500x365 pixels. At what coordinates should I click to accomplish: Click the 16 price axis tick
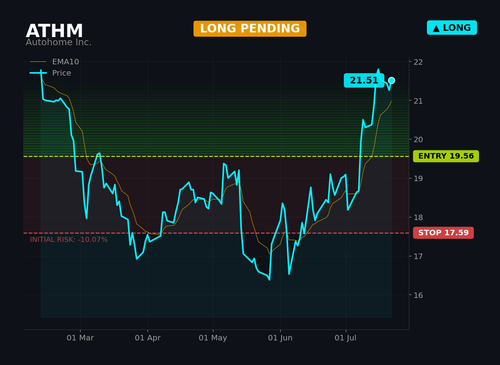418,295
